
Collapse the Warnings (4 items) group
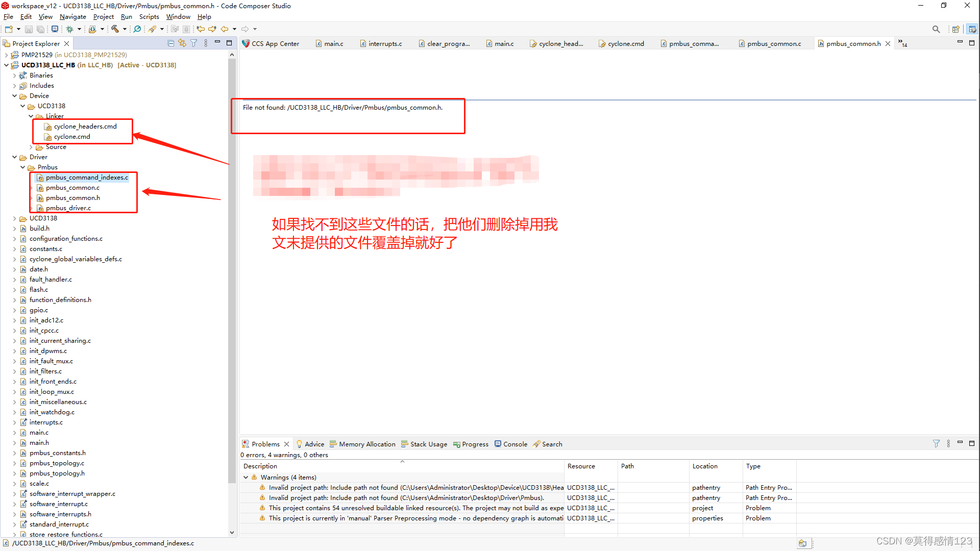(x=247, y=477)
